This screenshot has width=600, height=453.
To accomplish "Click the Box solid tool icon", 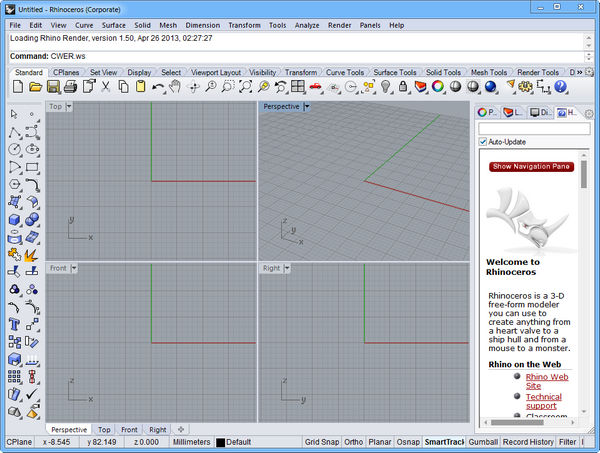I will click(15, 220).
